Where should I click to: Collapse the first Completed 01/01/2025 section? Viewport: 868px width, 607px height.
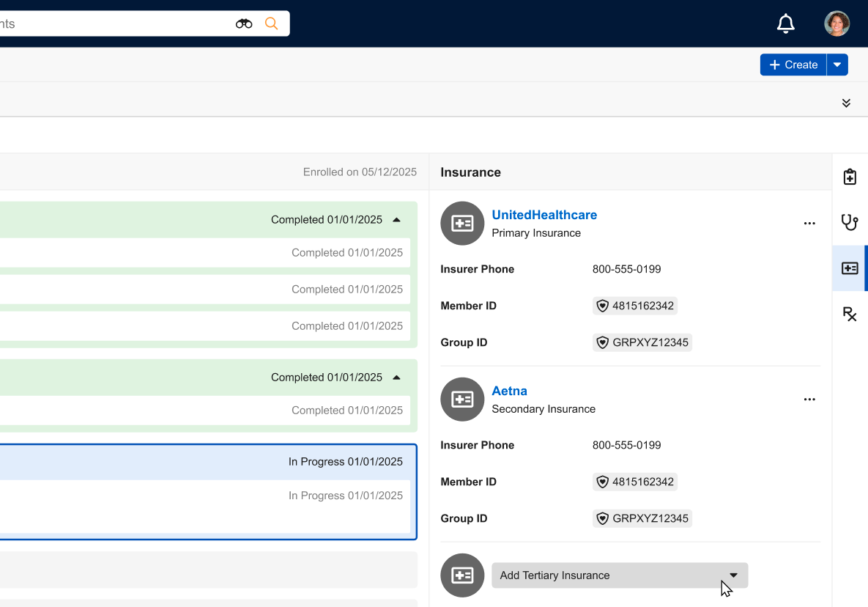(396, 220)
